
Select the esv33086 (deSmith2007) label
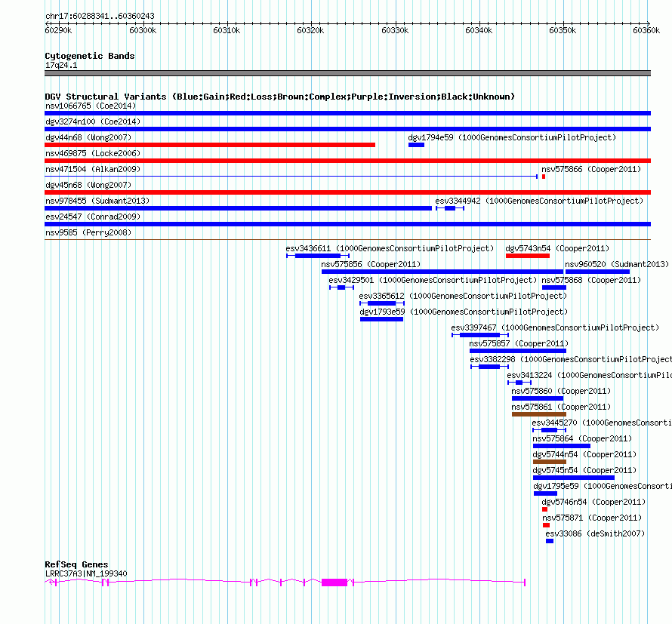[x=595, y=533]
